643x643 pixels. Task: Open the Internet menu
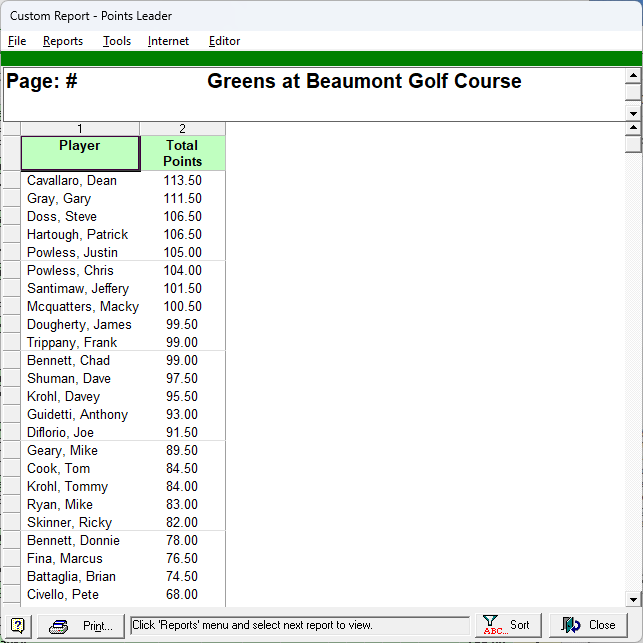(168, 41)
